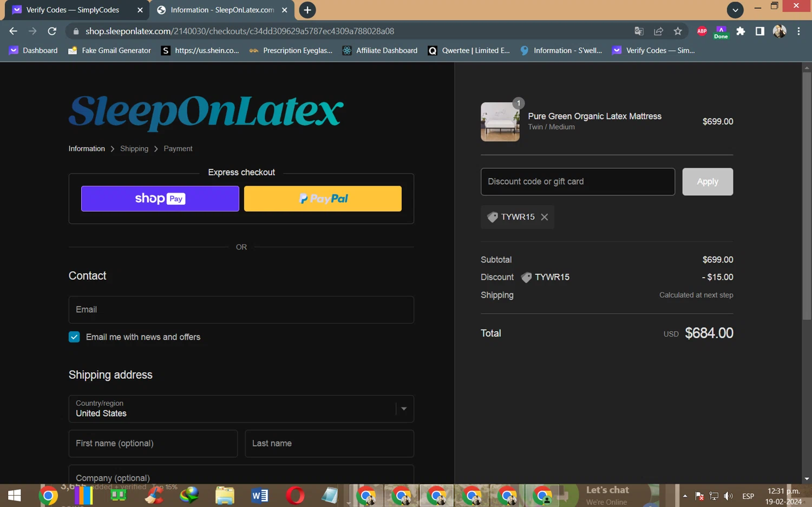812x507 pixels.
Task: Click the mattress product thumbnail
Action: (500, 122)
